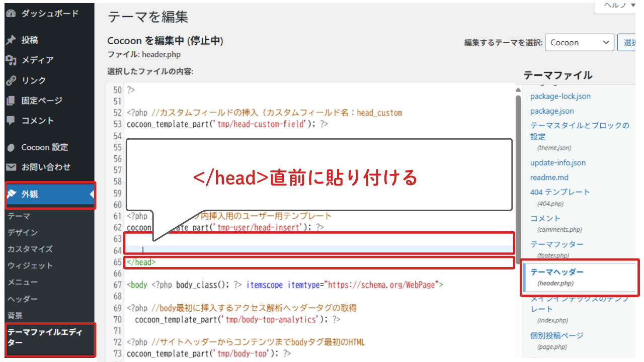Open package.json file
This screenshot has height=362, width=644.
click(552, 111)
